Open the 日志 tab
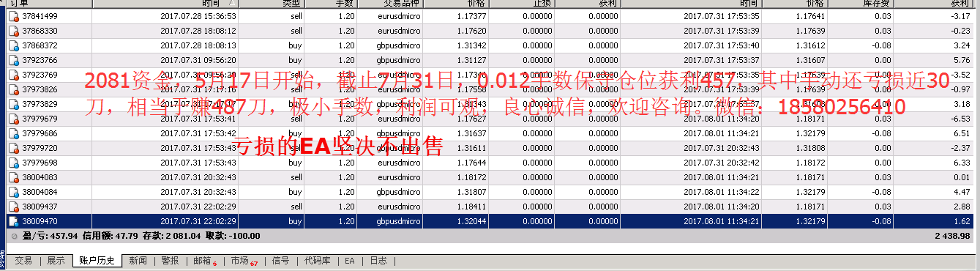 (378, 261)
